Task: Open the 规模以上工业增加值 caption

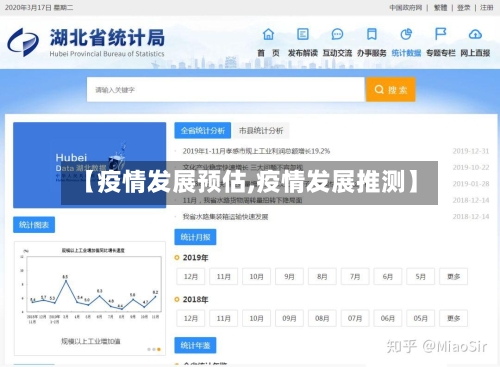Action: [x=91, y=341]
